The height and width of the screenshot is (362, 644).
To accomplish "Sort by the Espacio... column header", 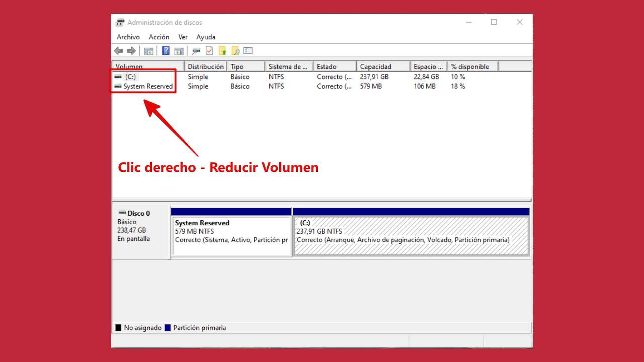I will click(x=428, y=67).
